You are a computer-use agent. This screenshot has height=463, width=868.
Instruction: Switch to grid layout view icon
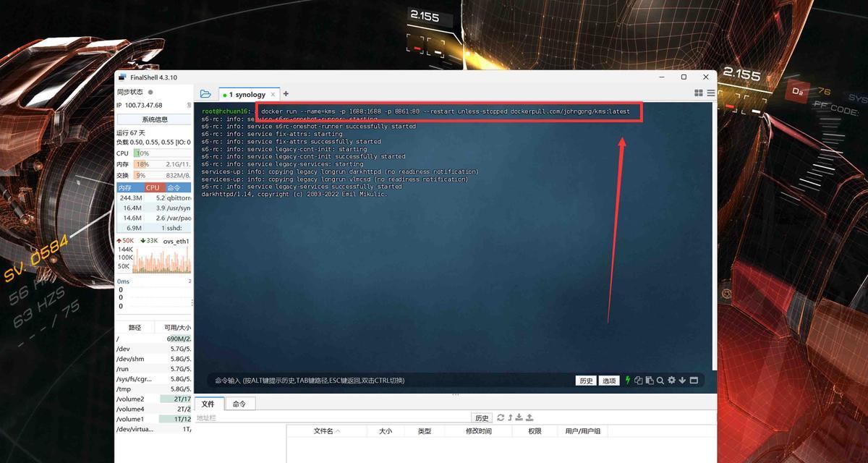[699, 93]
